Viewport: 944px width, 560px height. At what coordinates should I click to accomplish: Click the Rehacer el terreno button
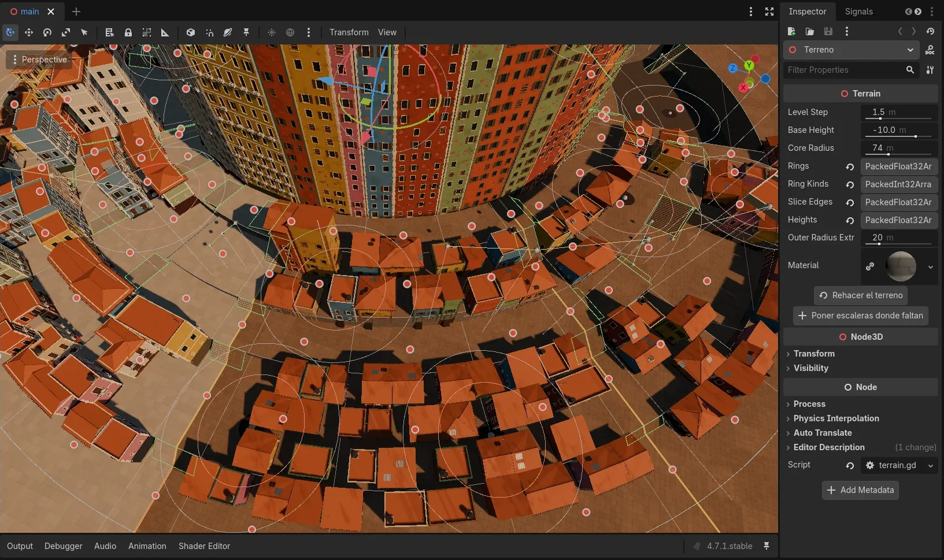[861, 295]
